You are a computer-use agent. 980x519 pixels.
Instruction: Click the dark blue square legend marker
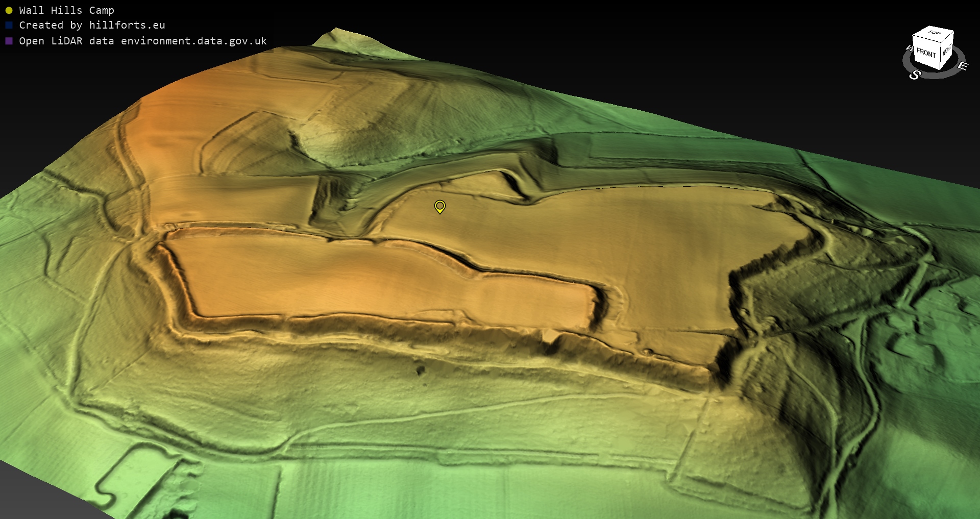pyautogui.click(x=9, y=25)
